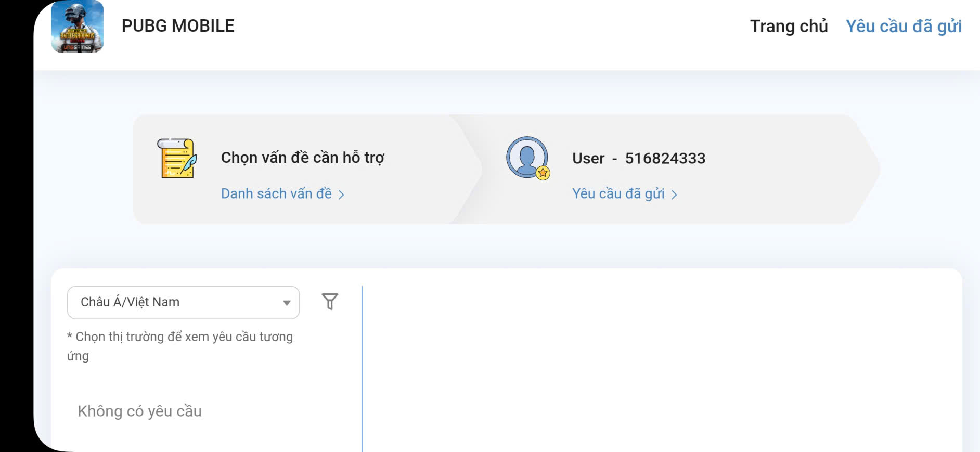Click the yellow scroll and quill icon
The image size is (980, 452).
177,158
